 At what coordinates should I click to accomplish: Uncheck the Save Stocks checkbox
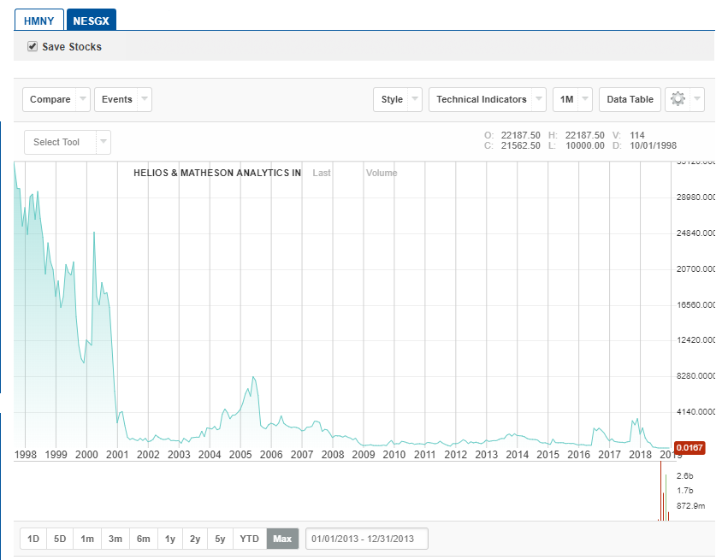(x=33, y=46)
